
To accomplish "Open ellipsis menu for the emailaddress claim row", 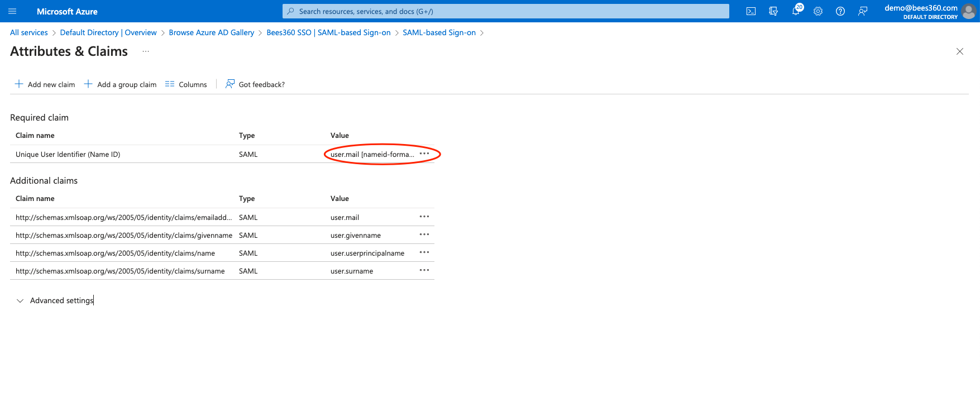I will point(424,217).
